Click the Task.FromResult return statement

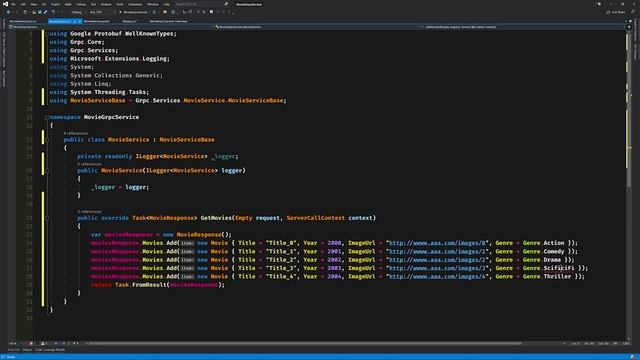(158, 285)
